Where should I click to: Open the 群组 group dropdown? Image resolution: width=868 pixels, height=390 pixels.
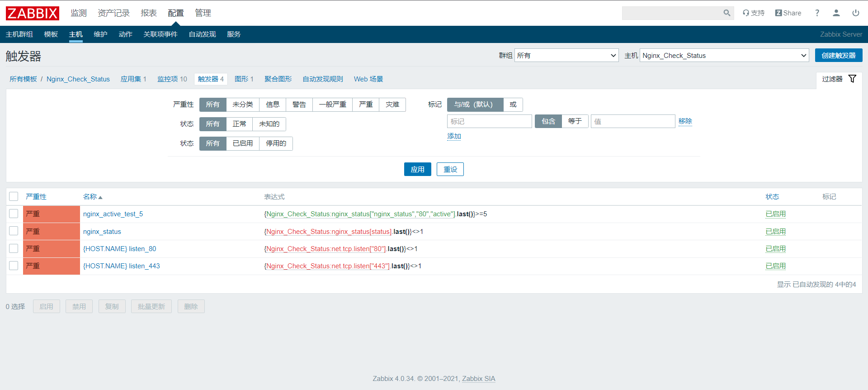(566, 55)
